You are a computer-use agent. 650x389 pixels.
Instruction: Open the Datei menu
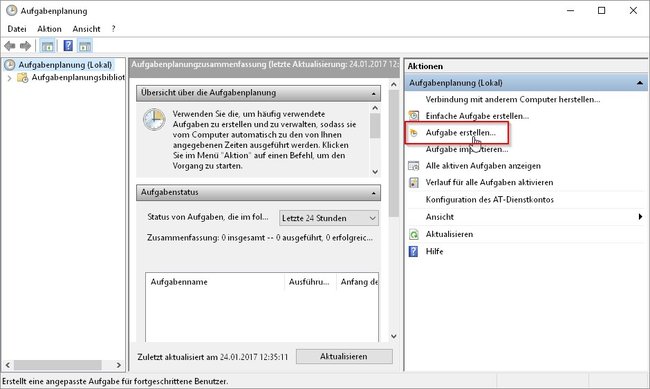coord(17,29)
